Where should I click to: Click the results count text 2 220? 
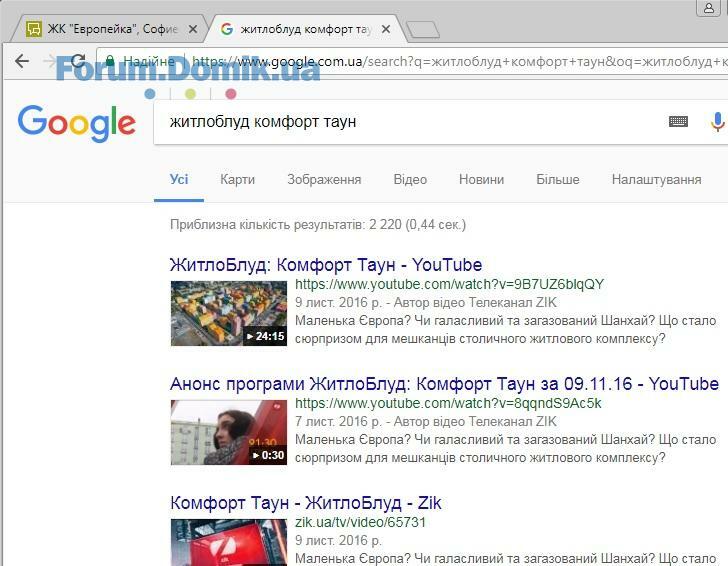(x=318, y=225)
